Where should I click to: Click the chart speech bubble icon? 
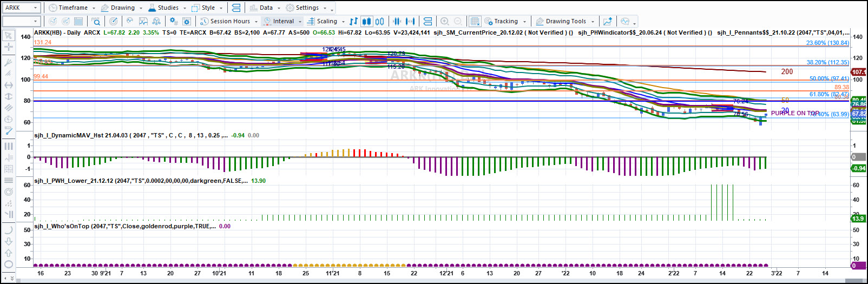click(x=625, y=21)
